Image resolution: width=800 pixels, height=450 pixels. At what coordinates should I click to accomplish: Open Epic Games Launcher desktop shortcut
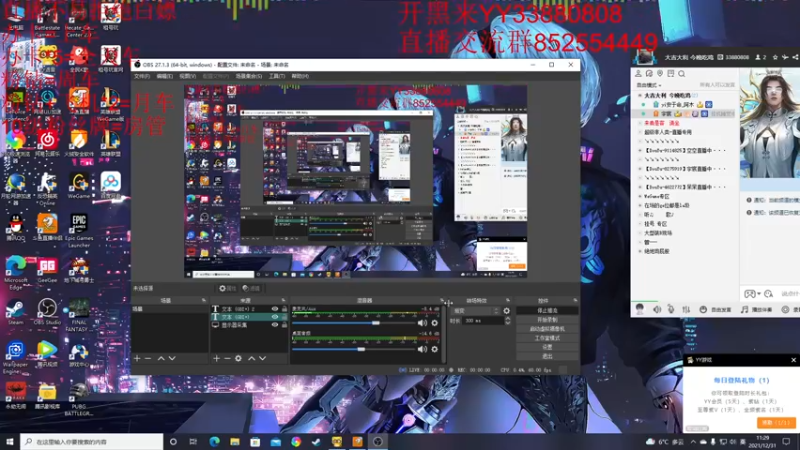79,231
